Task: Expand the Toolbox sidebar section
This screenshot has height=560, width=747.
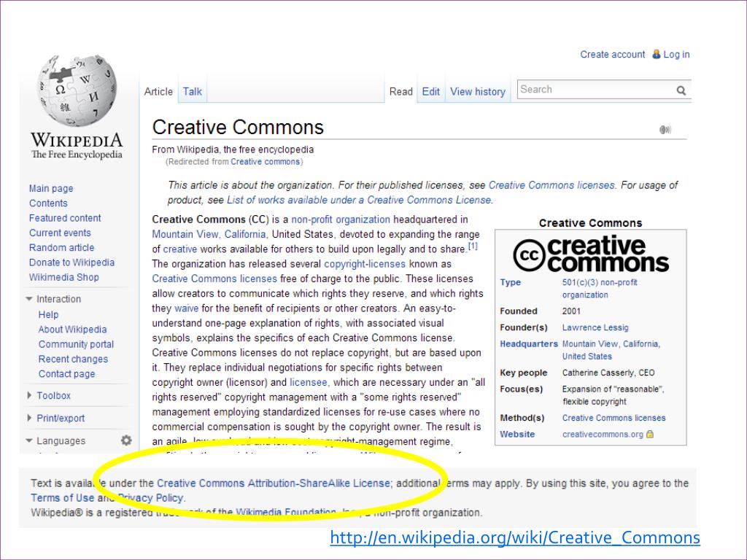Action: pyautogui.click(x=29, y=395)
